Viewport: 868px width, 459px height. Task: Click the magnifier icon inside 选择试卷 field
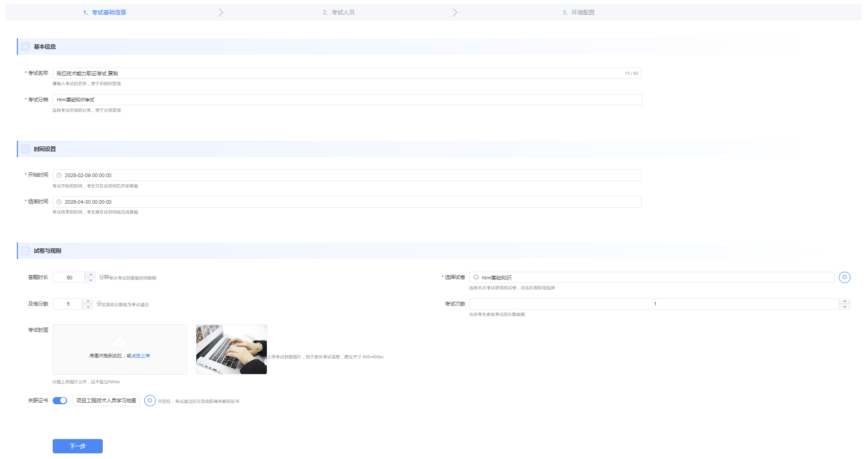(x=476, y=277)
